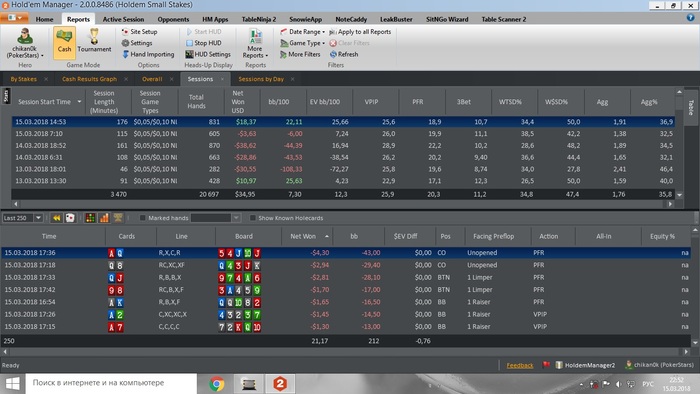Click Apply to all Reports
This screenshot has height=394, width=700.
[x=360, y=32]
